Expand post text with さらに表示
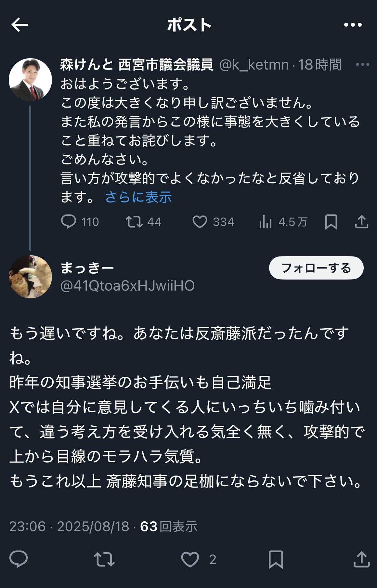The height and width of the screenshot is (588, 377). point(138,197)
